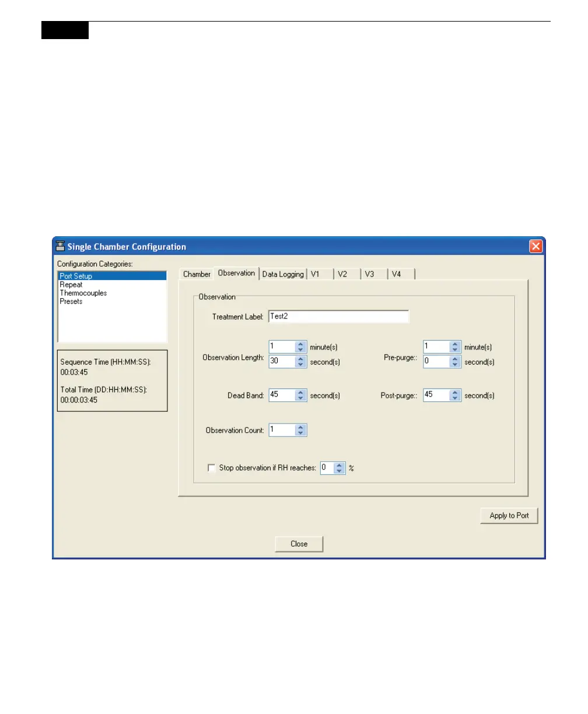
Task: Click the Treatment Label field containing Test2
Action: [339, 317]
